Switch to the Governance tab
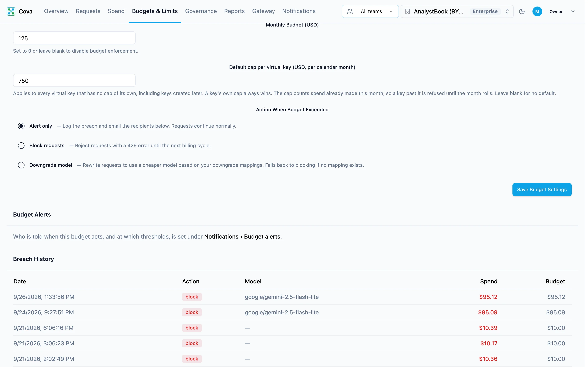 click(201, 11)
